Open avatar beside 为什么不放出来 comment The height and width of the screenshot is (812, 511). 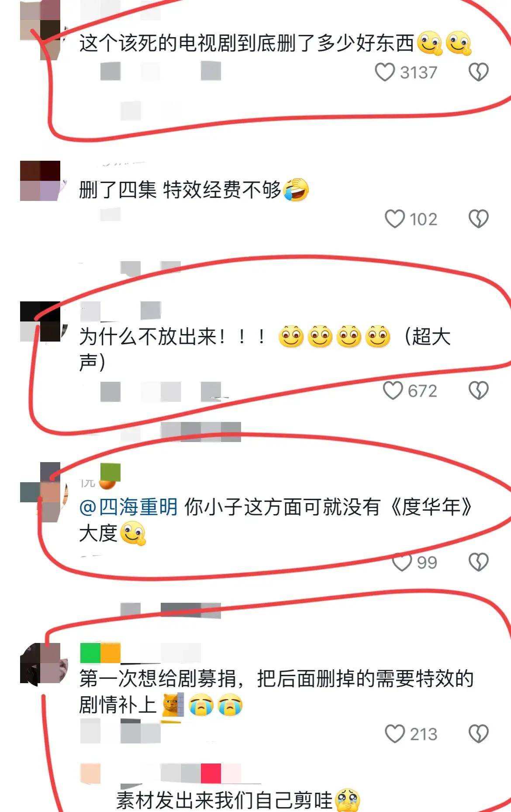[x=40, y=321]
